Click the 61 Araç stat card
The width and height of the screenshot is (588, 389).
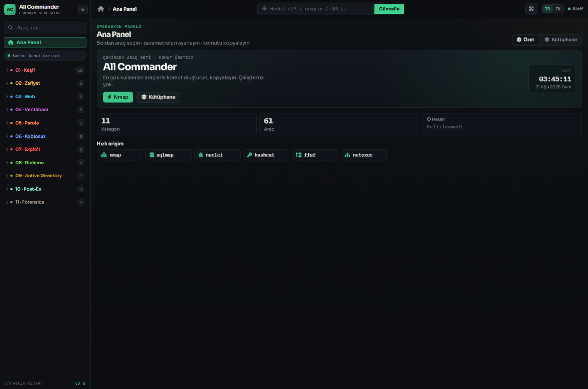339,124
